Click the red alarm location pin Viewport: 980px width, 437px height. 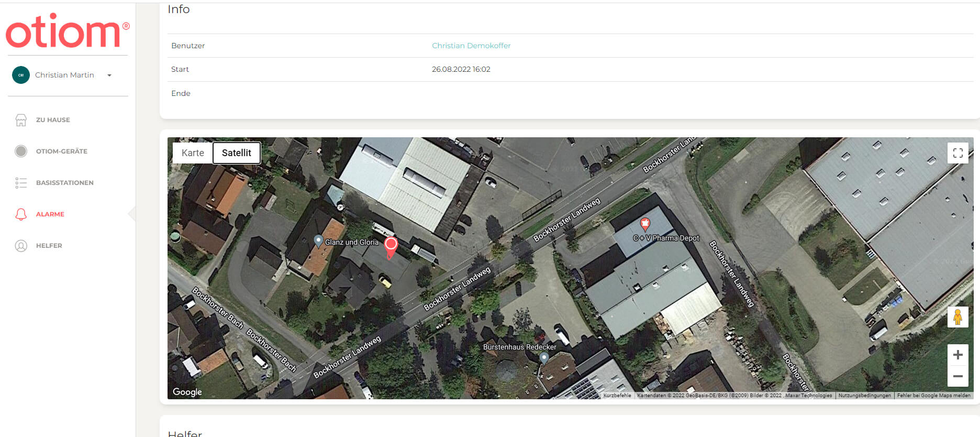[x=391, y=245]
